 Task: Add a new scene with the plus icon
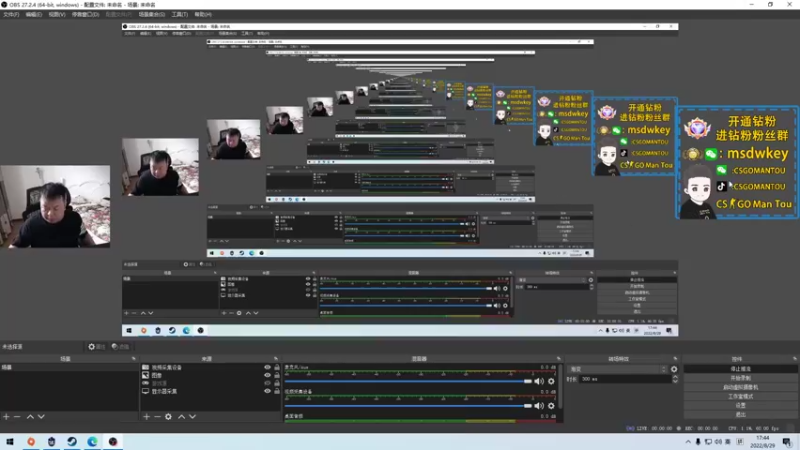coord(6,417)
